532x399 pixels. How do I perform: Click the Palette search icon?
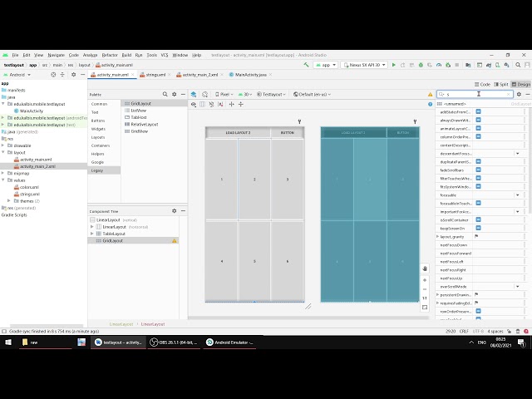(165, 94)
